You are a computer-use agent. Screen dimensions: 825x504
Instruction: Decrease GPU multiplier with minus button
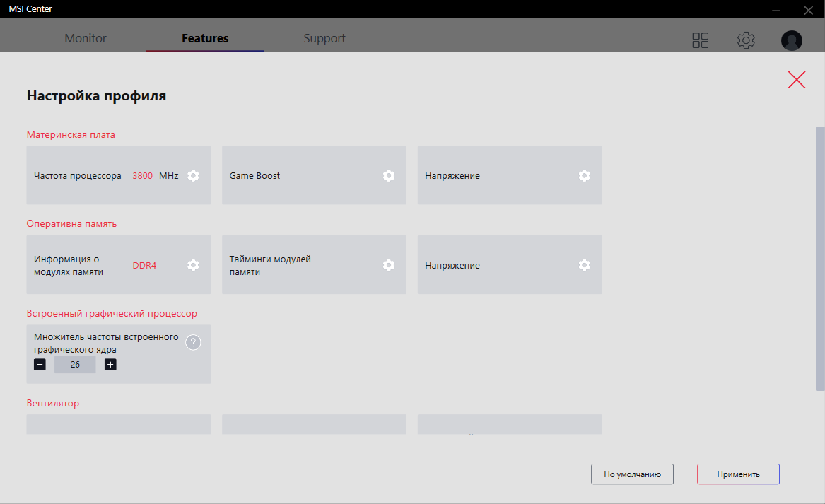(x=40, y=365)
